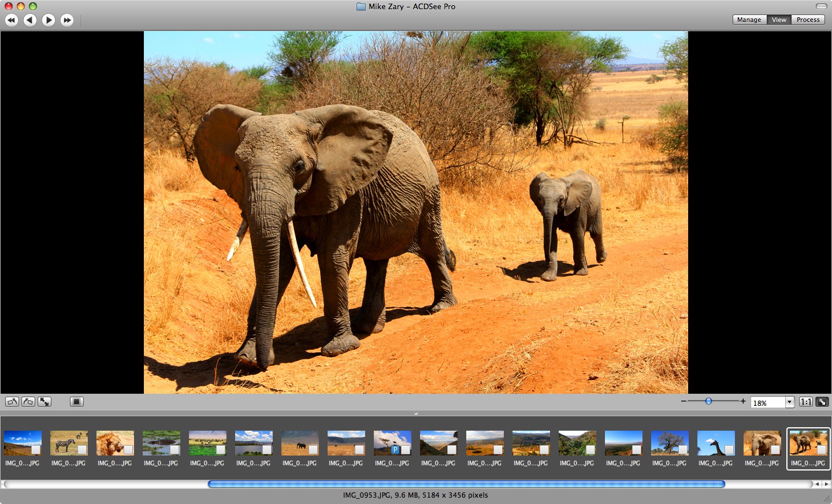Image resolution: width=832 pixels, height=504 pixels.
Task: Collapse the filmstrip using the divider handle
Action: click(x=415, y=413)
